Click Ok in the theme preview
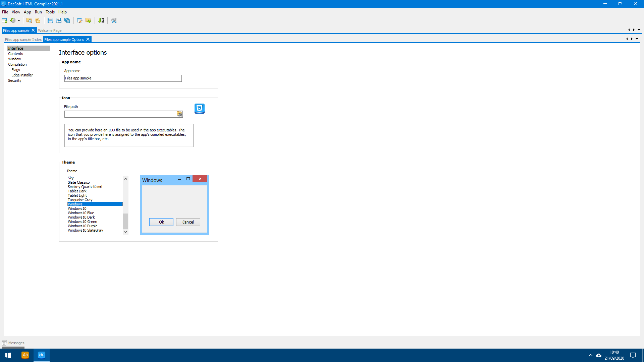This screenshot has width=644, height=362. tap(161, 222)
